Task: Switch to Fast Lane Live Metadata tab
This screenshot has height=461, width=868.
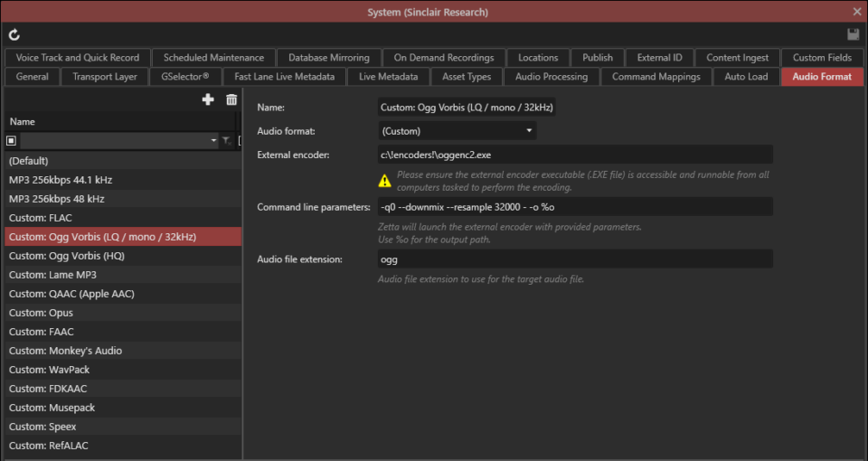Action: (x=285, y=76)
